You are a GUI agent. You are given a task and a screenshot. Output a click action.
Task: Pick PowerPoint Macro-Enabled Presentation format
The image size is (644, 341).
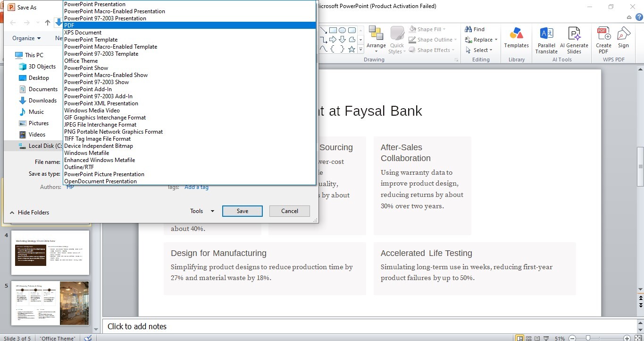pos(190,11)
